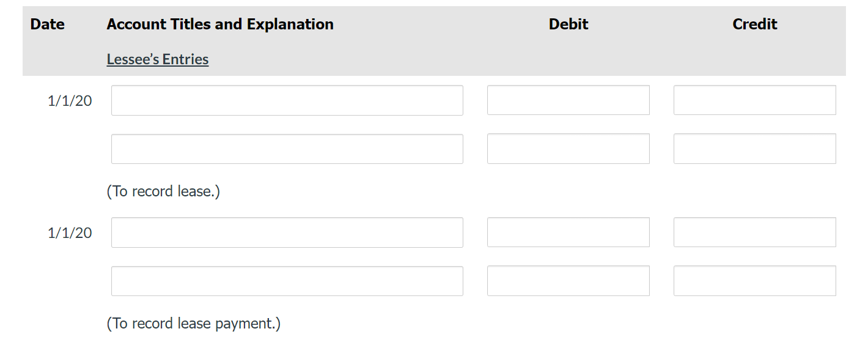Click the Debit column header
Viewport: 868px width, 345px height.
[x=568, y=24]
